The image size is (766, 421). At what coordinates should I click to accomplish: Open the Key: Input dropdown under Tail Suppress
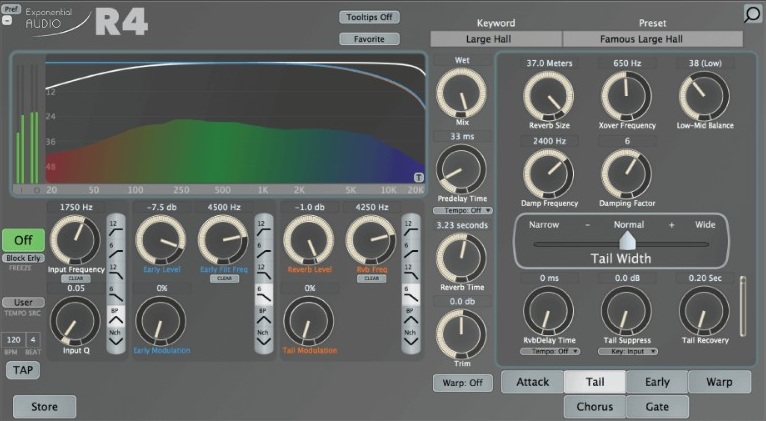[627, 352]
